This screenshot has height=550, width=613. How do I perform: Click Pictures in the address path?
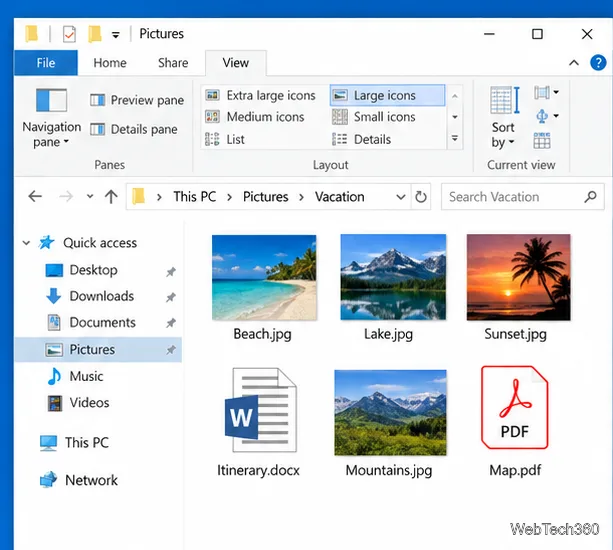[x=265, y=197]
